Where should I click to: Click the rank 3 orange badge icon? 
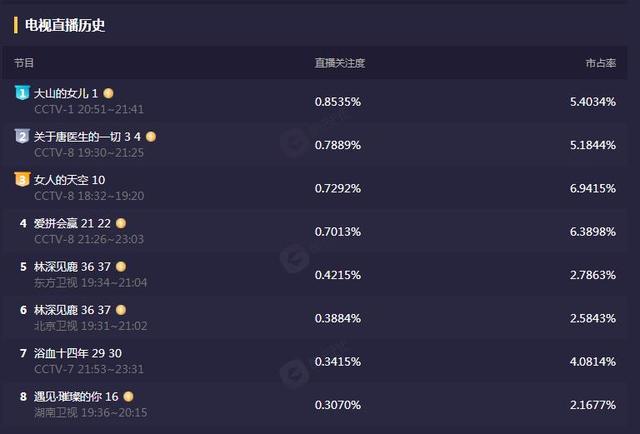(22, 180)
